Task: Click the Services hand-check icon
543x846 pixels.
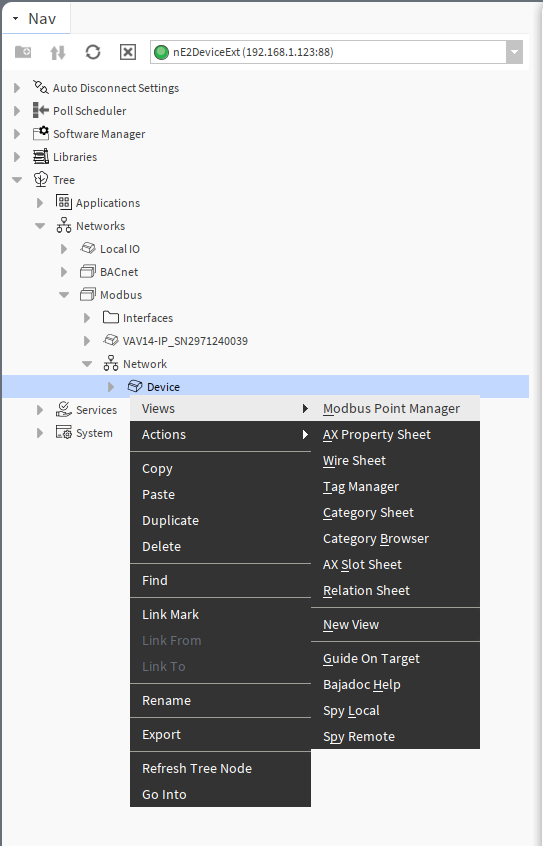Action: coord(64,409)
